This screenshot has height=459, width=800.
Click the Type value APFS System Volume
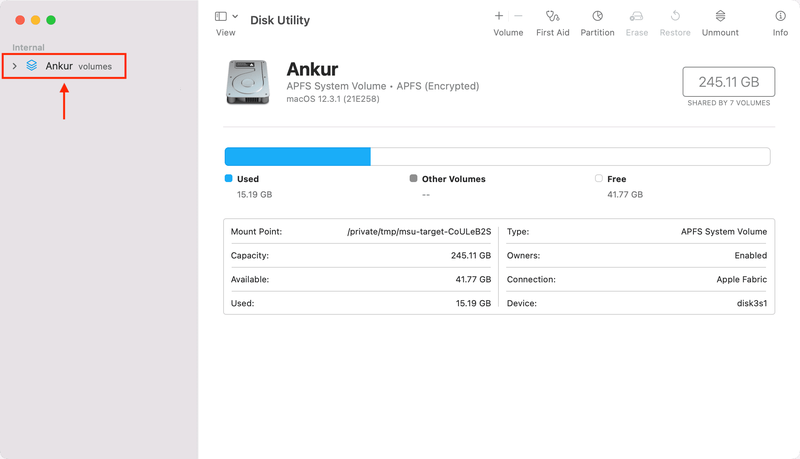pos(723,232)
